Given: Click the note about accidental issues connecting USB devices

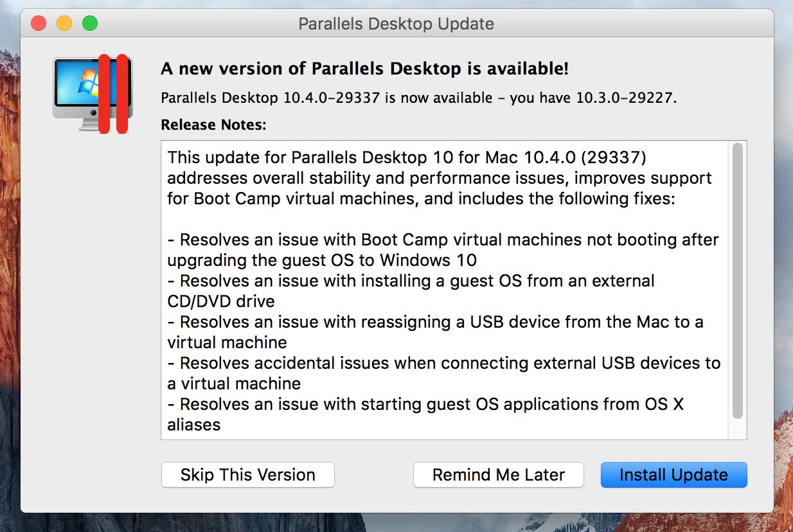Looking at the screenshot, I should tap(443, 373).
